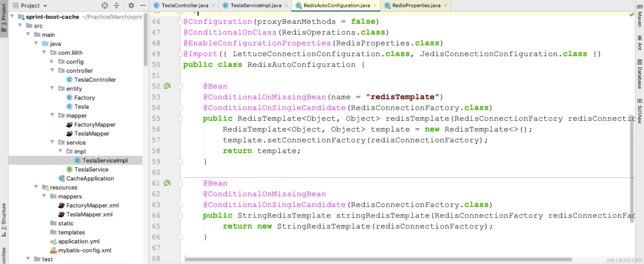The width and height of the screenshot is (644, 264).
Task: Close the TeslaServiceImpl.java tab
Action: click(x=287, y=5)
